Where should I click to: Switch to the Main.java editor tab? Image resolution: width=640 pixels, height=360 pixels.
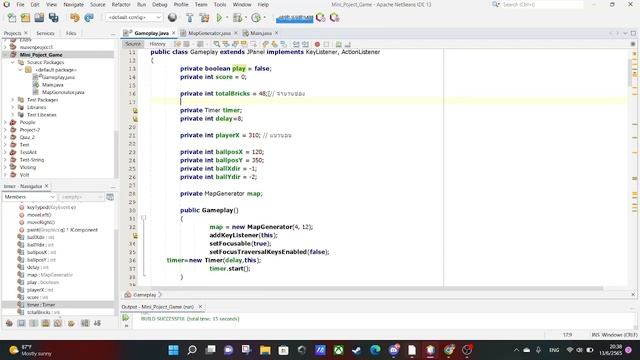coord(260,33)
